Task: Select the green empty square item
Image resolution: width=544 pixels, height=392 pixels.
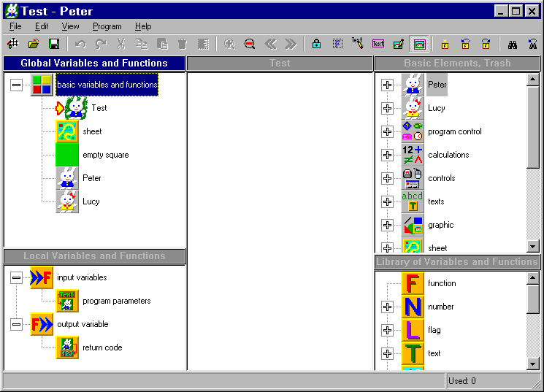Action: click(x=67, y=155)
